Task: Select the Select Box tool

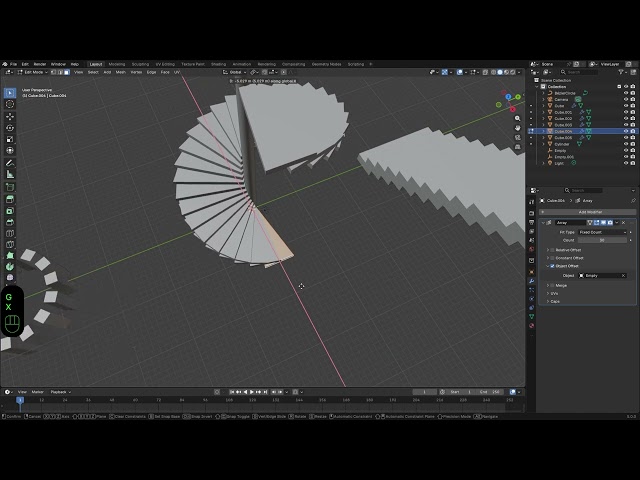Action: 10,93
